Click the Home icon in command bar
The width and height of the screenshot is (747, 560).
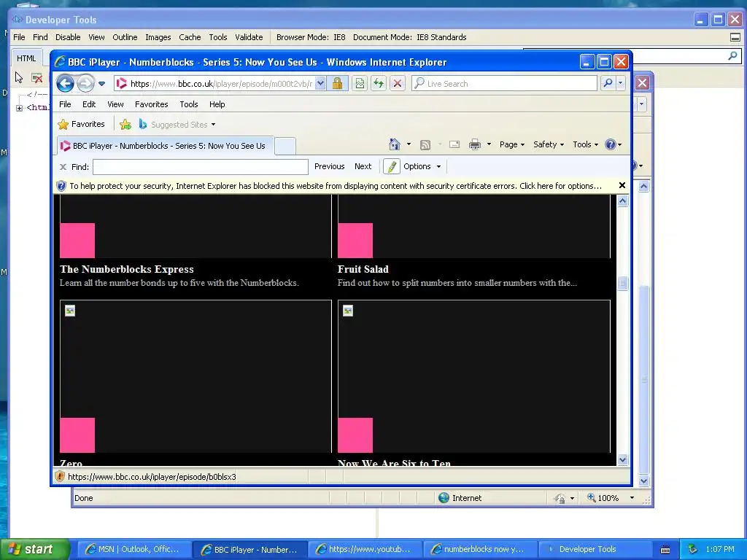tap(395, 144)
